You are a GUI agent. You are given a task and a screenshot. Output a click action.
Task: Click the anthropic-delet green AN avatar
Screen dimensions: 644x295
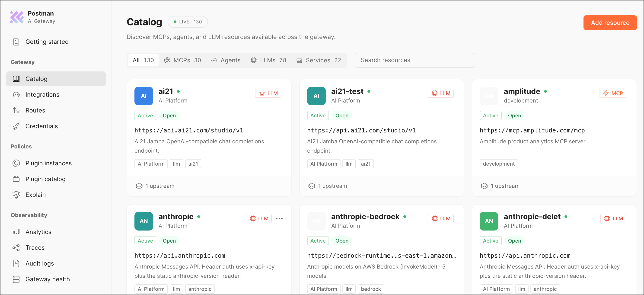coord(489,221)
